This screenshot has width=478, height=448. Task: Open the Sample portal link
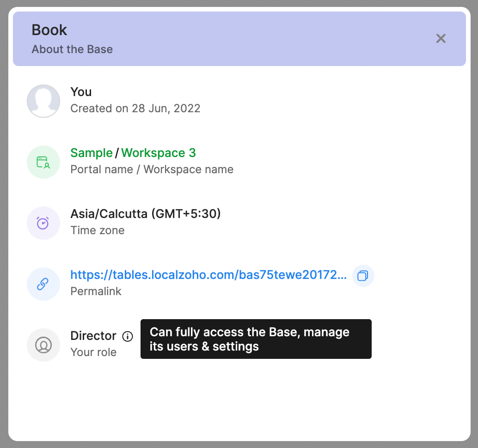pyautogui.click(x=92, y=153)
